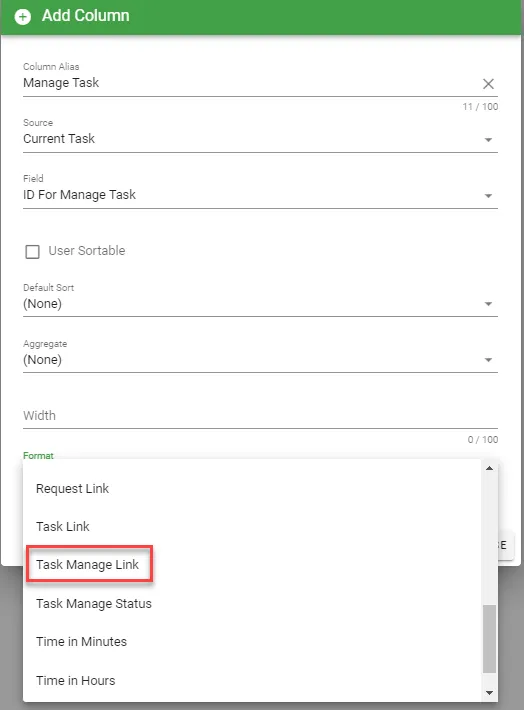This screenshot has height=710, width=524.
Task: Open the Default Sort dropdown
Action: click(x=260, y=304)
